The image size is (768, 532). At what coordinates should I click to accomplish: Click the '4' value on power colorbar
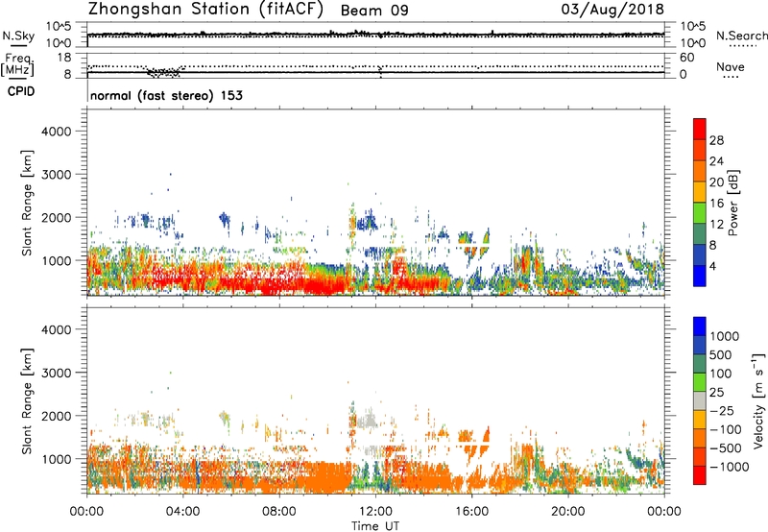[713, 266]
